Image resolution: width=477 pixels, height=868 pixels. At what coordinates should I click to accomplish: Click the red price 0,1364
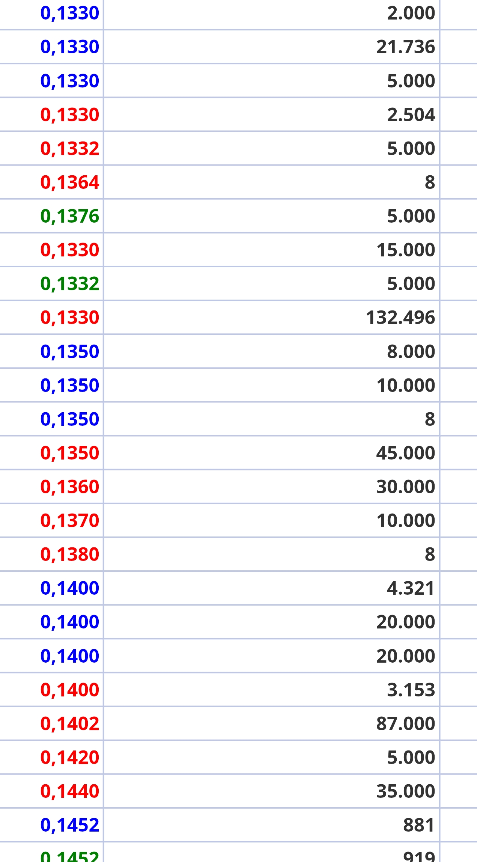click(x=70, y=182)
